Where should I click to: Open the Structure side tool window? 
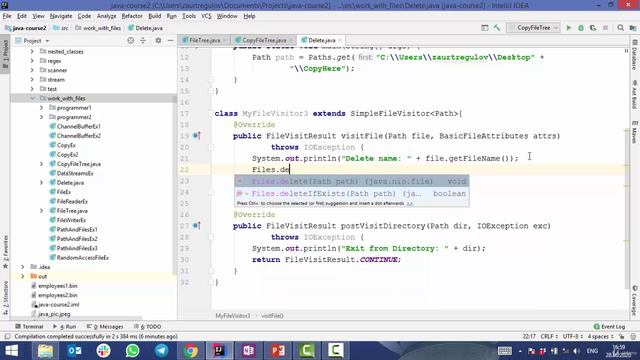pos(5,298)
